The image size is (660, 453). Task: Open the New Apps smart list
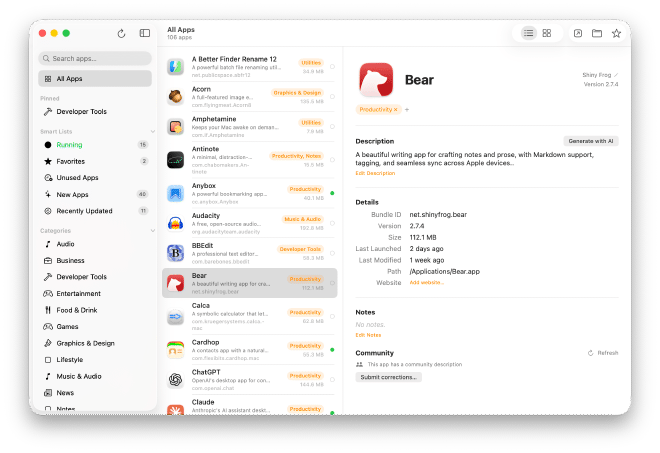95,195
